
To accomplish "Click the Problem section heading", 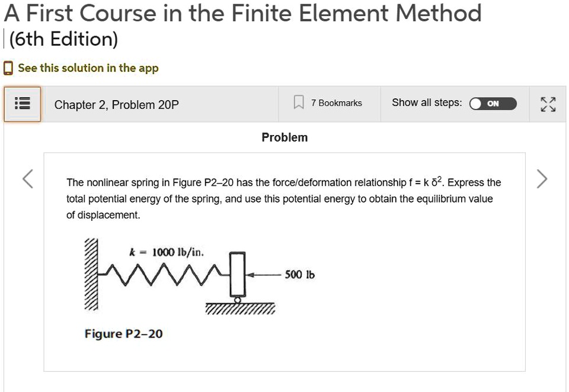I will click(284, 137).
